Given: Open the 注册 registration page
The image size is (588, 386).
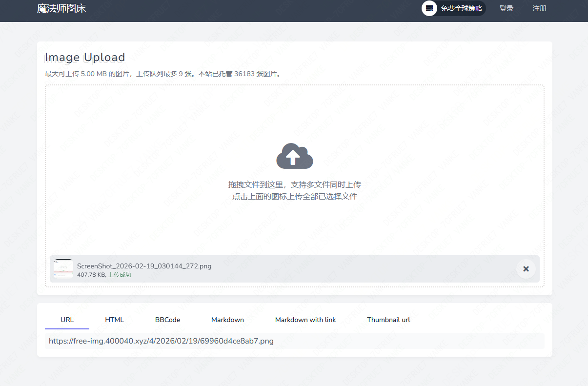Looking at the screenshot, I should 539,8.
